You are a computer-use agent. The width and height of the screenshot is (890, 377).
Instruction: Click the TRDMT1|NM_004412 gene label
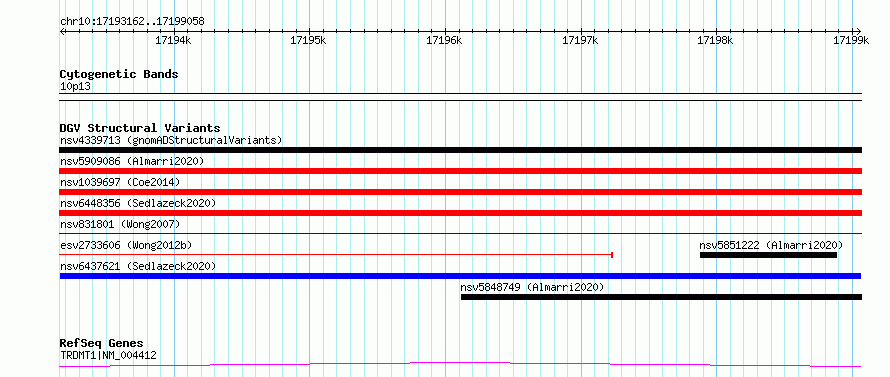click(x=108, y=355)
